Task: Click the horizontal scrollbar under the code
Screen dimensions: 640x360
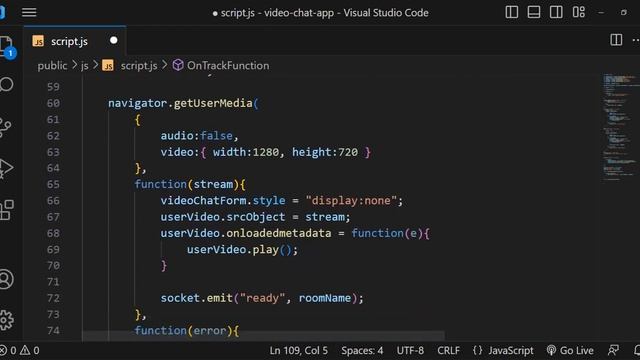Action: click(263, 336)
